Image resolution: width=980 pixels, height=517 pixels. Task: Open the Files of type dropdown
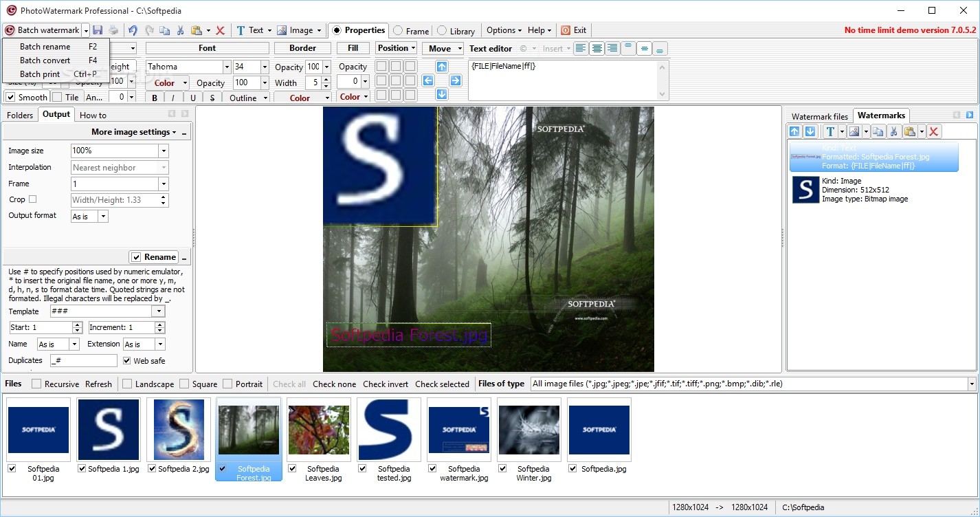pyautogui.click(x=972, y=384)
